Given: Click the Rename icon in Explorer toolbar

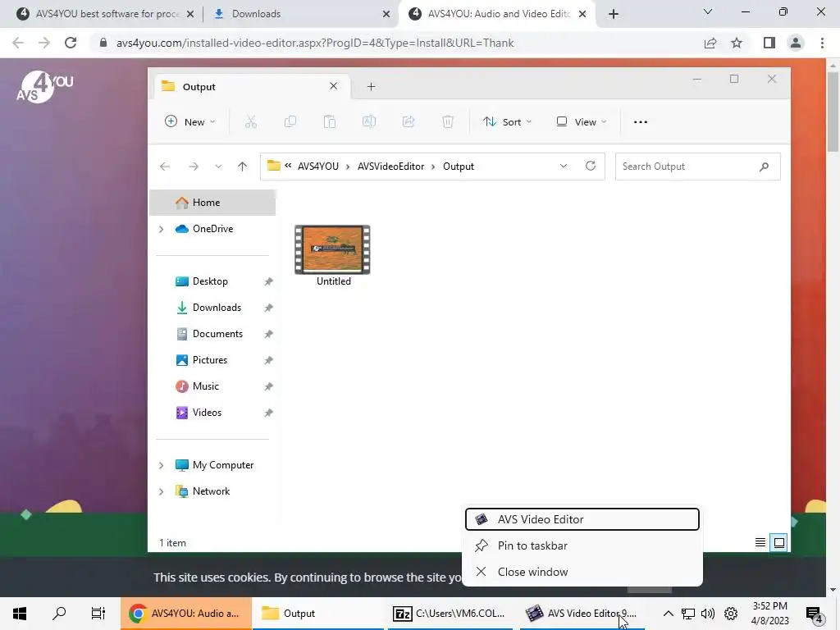Looking at the screenshot, I should pyautogui.click(x=369, y=122).
